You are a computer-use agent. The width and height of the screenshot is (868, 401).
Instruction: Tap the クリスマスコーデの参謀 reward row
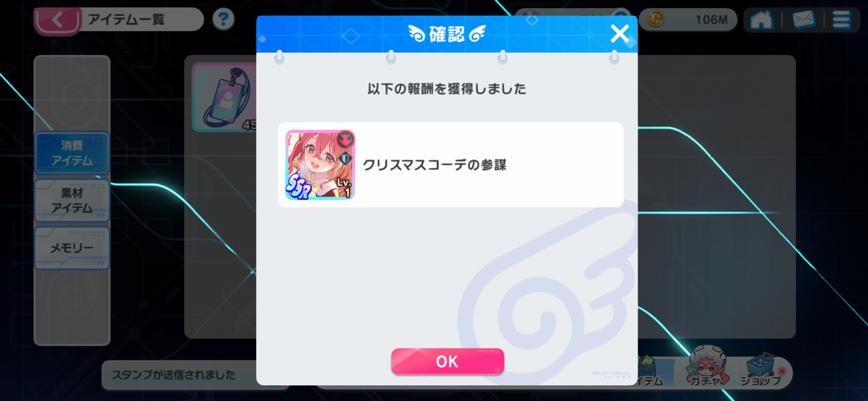[451, 165]
